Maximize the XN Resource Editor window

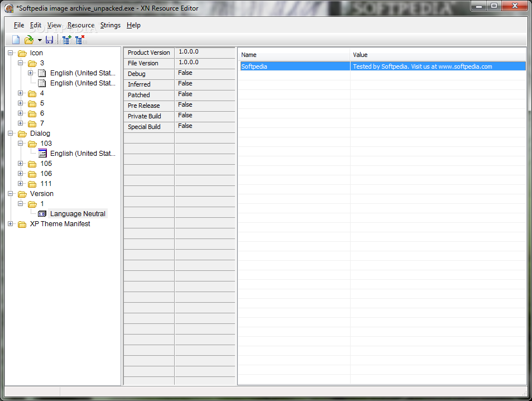point(494,6)
